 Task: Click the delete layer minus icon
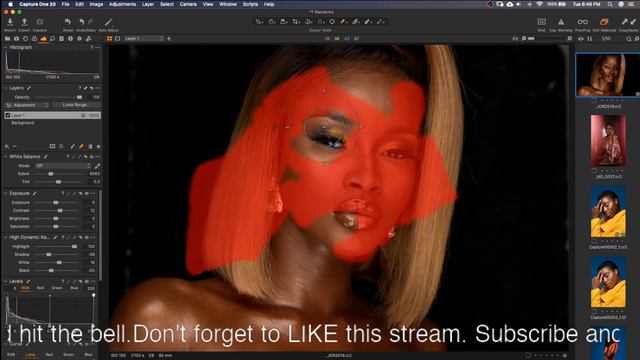14,146
